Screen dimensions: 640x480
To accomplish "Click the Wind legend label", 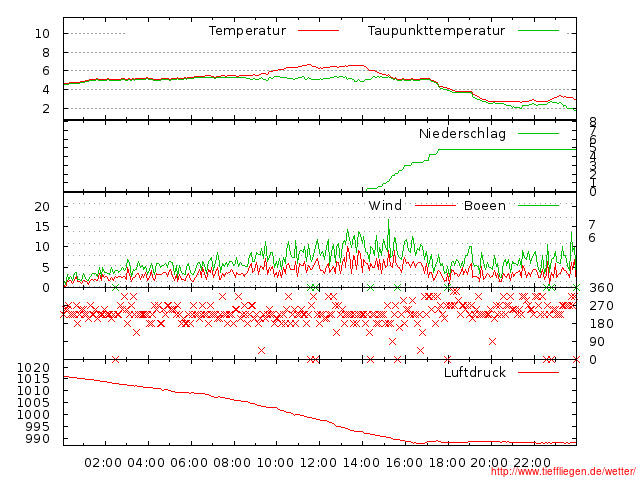I will point(385,205).
